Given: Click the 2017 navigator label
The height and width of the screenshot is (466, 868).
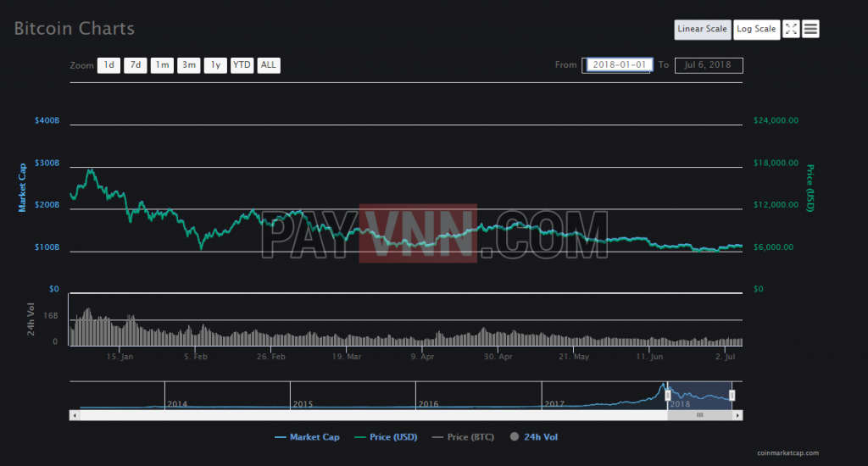Looking at the screenshot, I should coord(554,404).
